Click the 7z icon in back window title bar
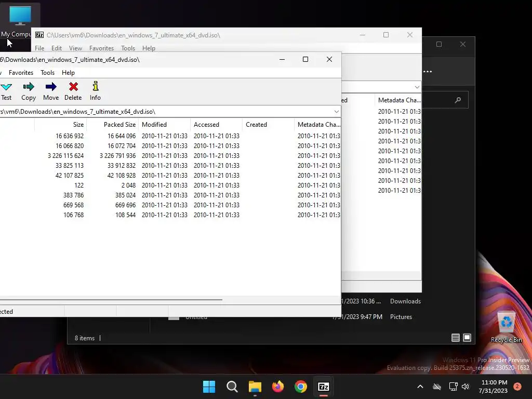Image resolution: width=532 pixels, height=399 pixels. click(39, 35)
